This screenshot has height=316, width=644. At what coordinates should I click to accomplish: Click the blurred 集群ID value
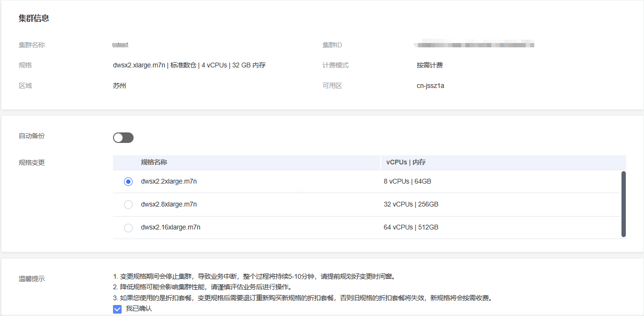474,45
